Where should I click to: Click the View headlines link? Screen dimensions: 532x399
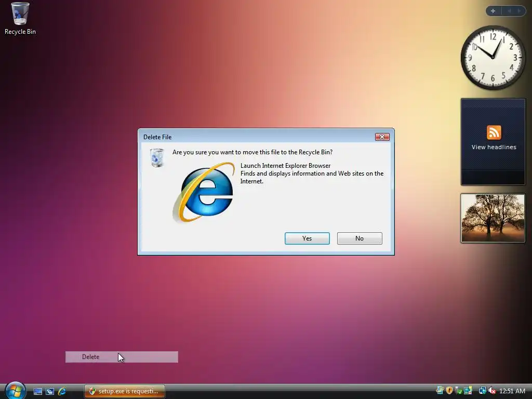(x=494, y=147)
